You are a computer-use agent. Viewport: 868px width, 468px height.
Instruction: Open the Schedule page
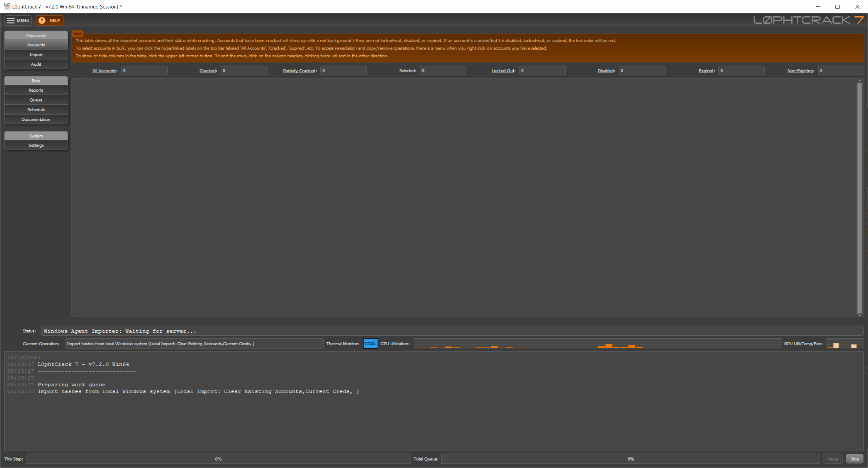coord(36,110)
